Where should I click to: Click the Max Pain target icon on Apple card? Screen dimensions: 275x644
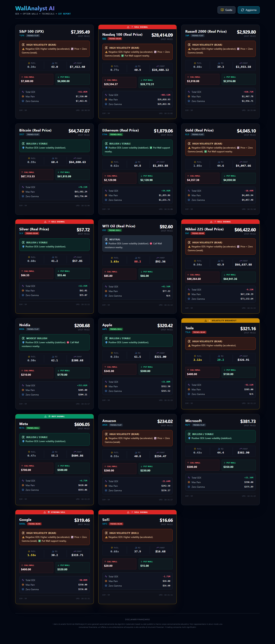click(106, 386)
